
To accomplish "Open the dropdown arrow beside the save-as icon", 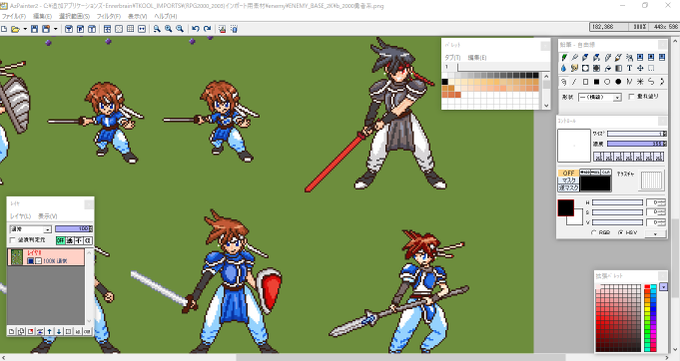I will (55, 29).
